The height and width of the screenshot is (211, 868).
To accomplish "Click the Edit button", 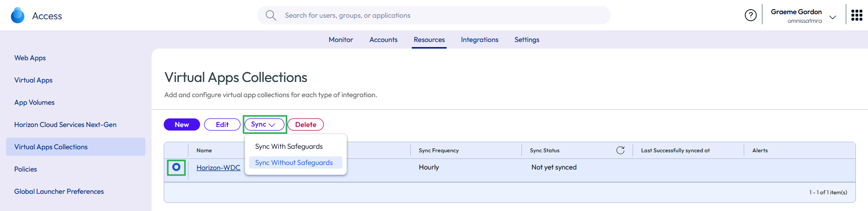I will click(222, 124).
